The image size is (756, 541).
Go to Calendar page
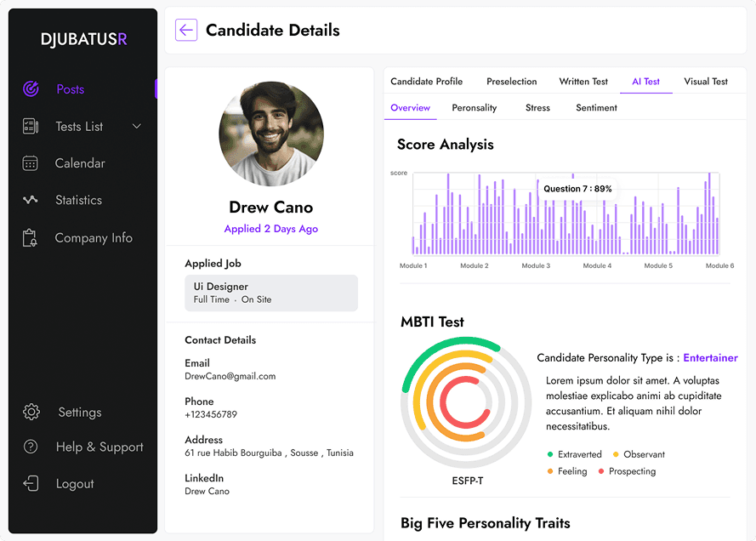click(x=80, y=163)
